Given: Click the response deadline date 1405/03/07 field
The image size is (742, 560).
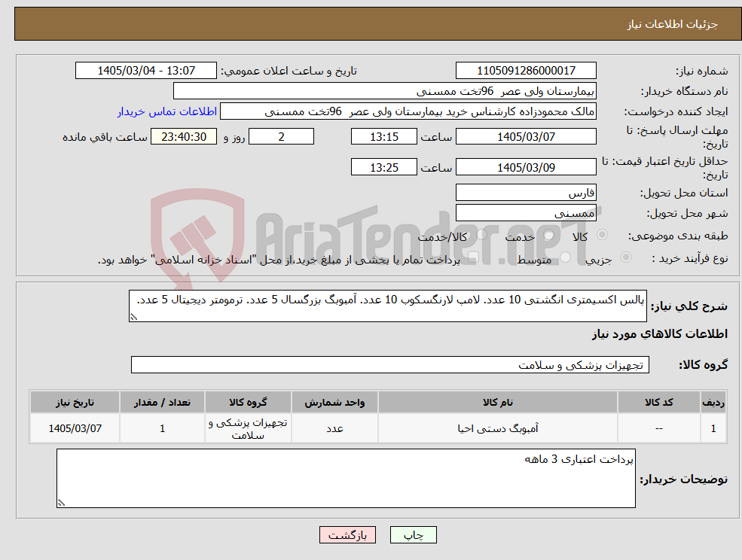Looking at the screenshot, I should point(526,137).
